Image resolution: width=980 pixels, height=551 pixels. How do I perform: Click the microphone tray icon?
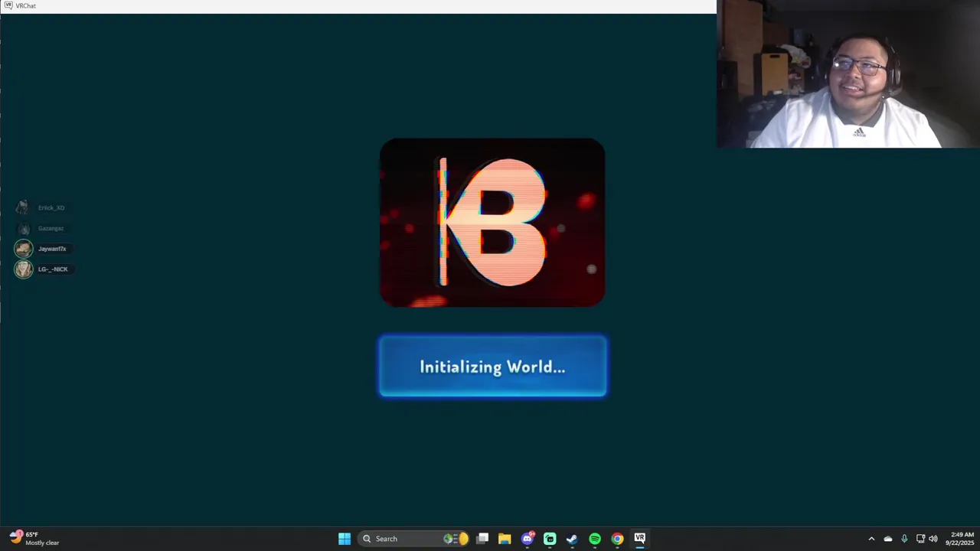[904, 539]
